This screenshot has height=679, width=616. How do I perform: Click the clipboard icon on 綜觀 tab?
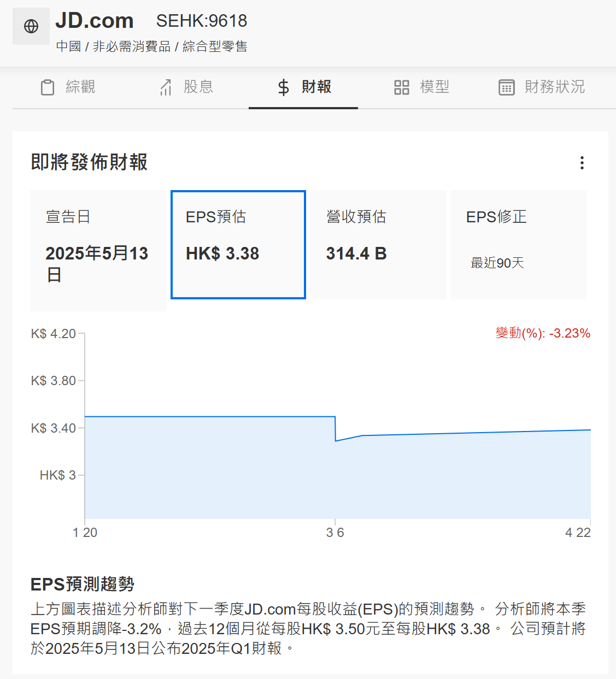tap(48, 87)
